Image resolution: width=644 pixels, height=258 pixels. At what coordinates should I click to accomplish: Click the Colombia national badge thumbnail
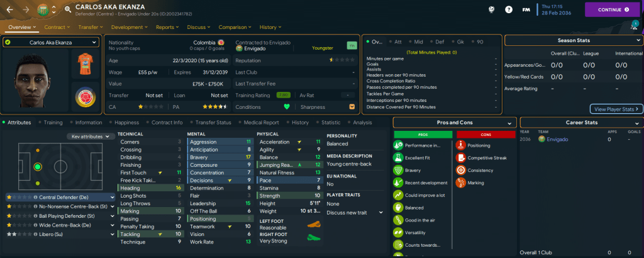click(84, 97)
